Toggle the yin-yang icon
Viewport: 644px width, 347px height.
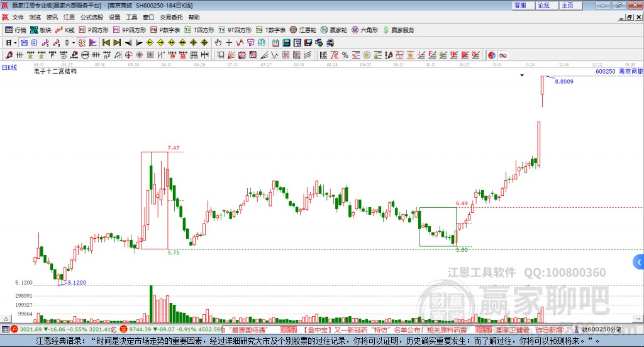pyautogui.click(x=492, y=55)
